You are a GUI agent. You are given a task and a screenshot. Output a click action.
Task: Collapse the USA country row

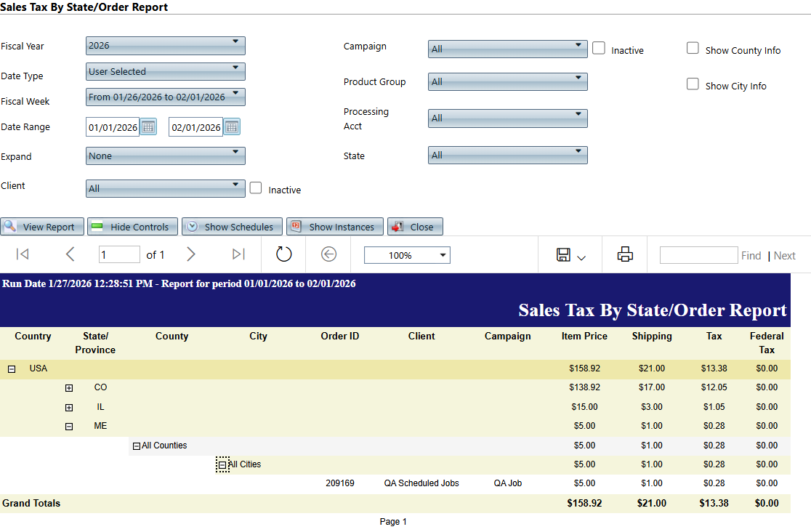click(x=12, y=369)
